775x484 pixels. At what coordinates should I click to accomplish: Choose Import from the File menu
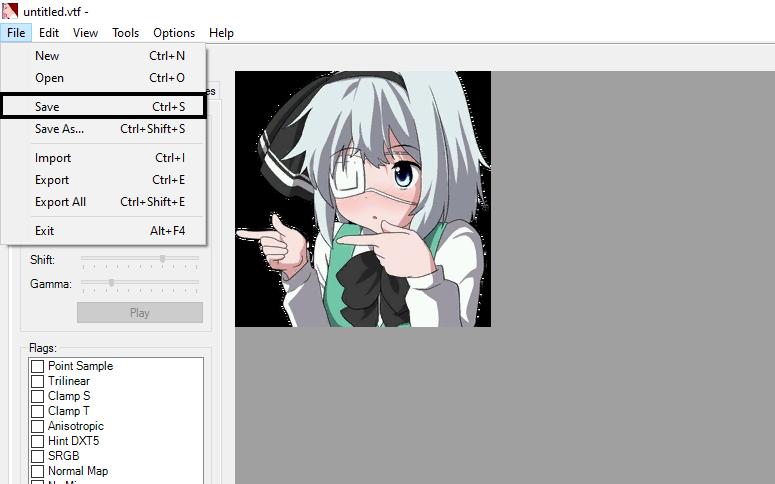(x=103, y=158)
